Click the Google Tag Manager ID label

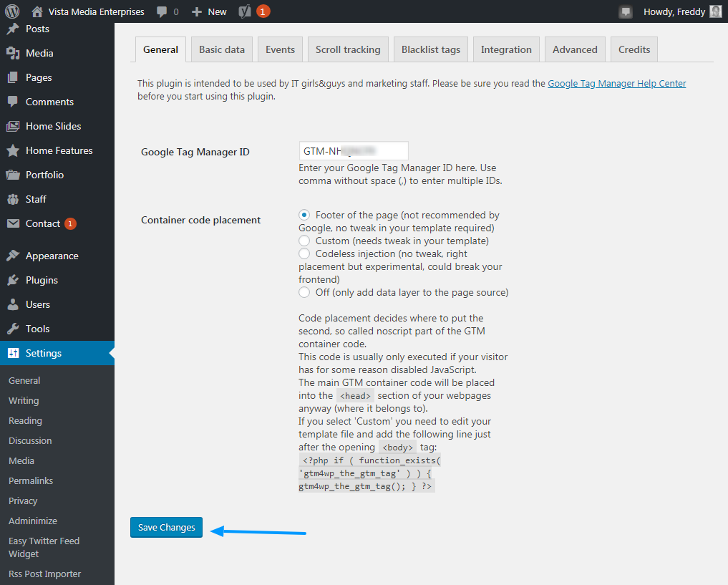pos(195,152)
